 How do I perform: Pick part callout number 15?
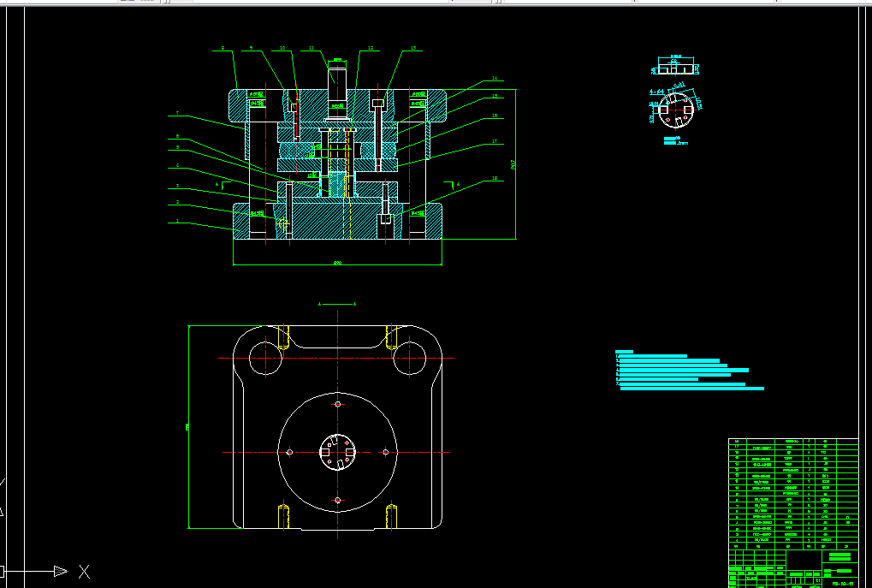pos(495,96)
